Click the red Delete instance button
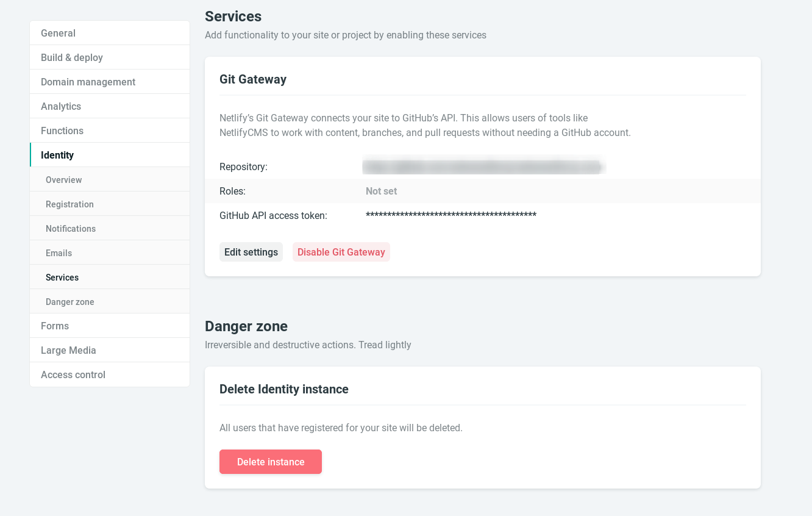812x516 pixels. (x=271, y=462)
